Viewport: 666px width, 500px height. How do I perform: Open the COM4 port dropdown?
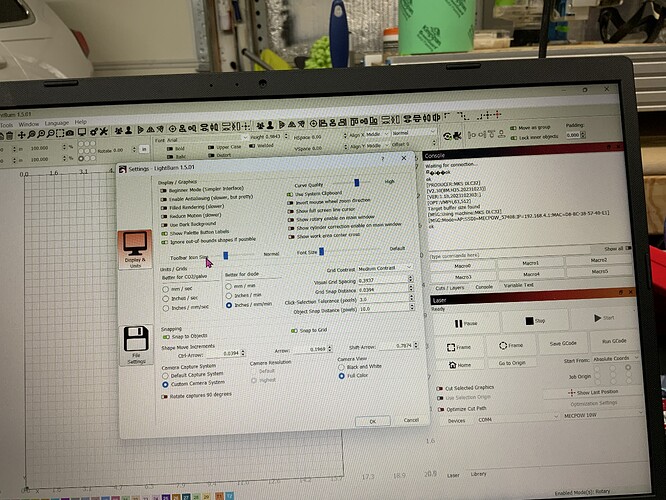517,418
